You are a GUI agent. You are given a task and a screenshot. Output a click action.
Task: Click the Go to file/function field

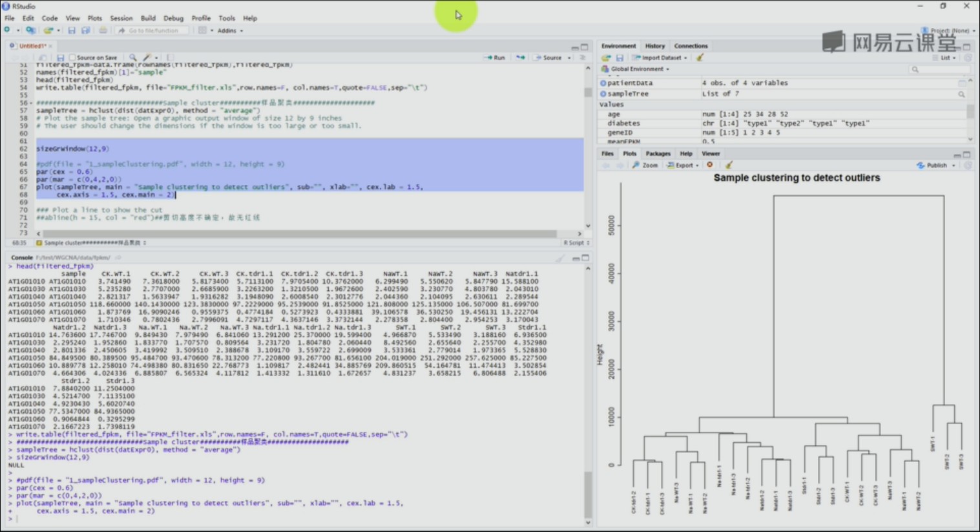tap(152, 30)
